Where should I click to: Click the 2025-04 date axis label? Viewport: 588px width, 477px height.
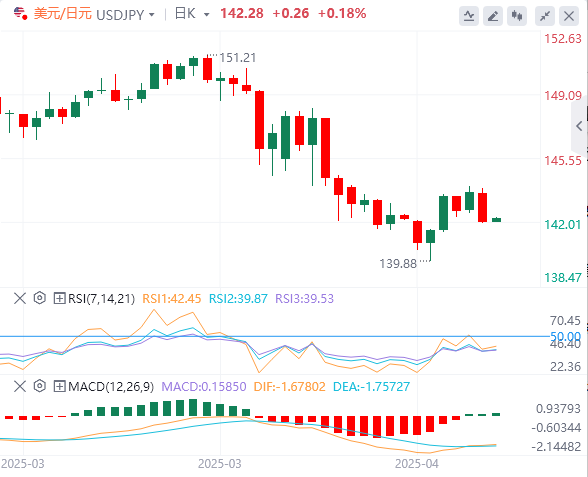417,464
